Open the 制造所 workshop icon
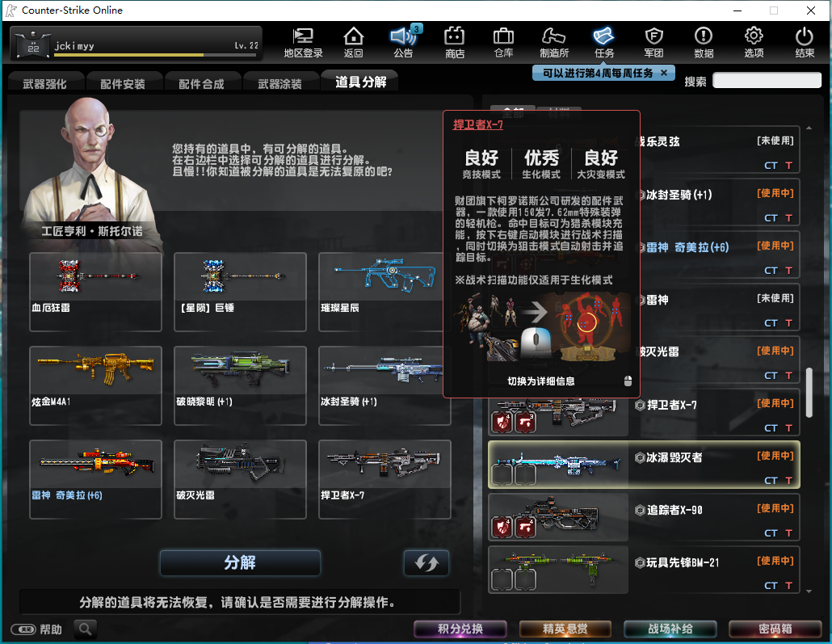The width and height of the screenshot is (832, 644). [x=554, y=43]
